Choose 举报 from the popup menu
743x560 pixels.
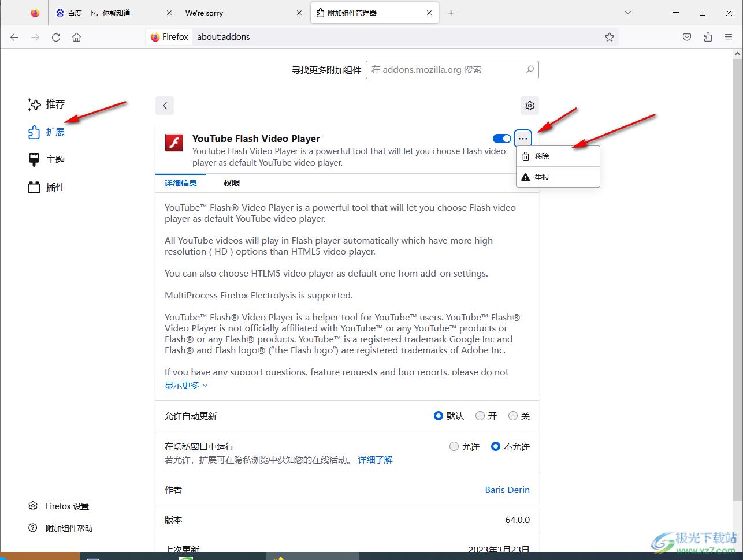point(558,177)
